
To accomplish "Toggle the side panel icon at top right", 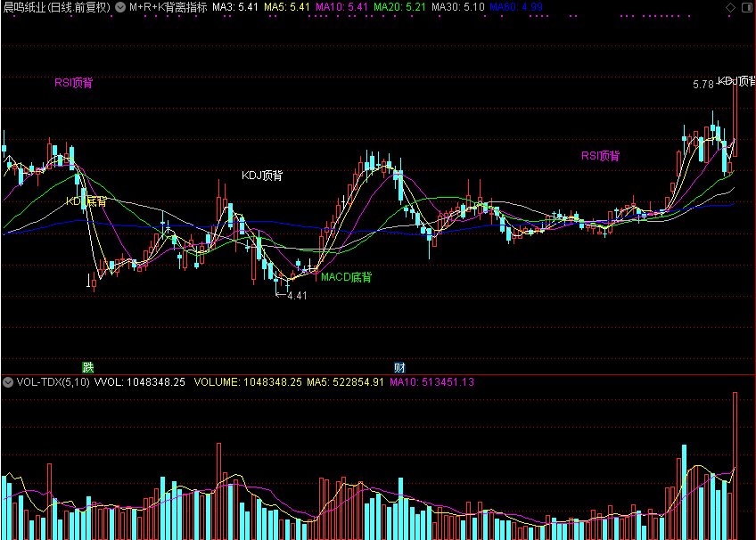I will click(x=747, y=7).
